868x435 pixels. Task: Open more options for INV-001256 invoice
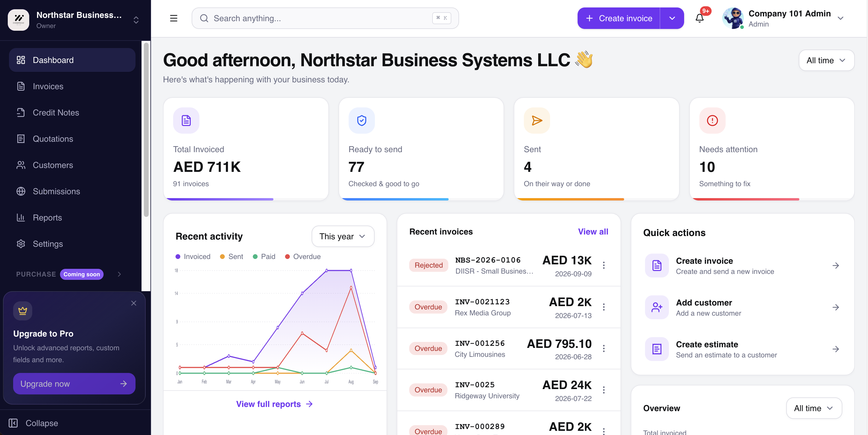coord(604,348)
